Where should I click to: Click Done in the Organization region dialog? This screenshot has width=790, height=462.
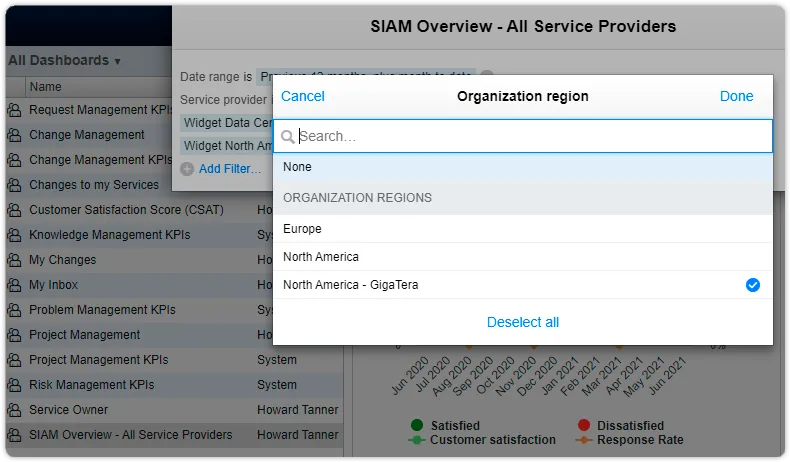(736, 96)
